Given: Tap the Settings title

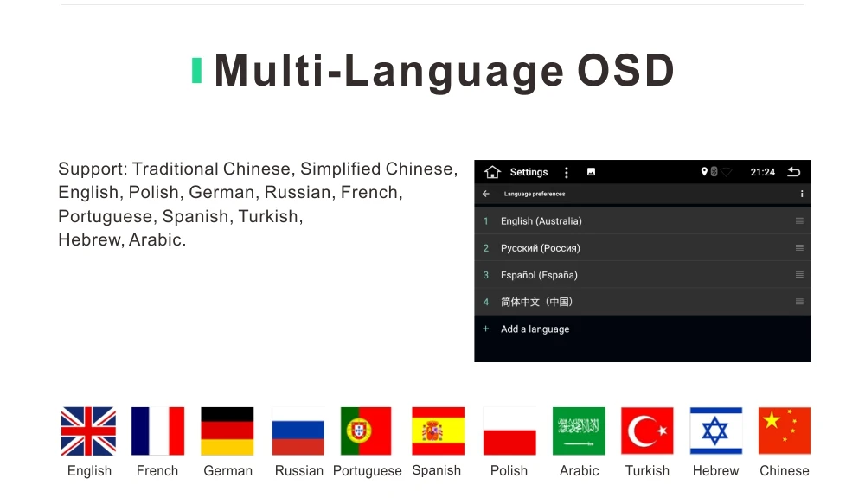Looking at the screenshot, I should pos(529,172).
